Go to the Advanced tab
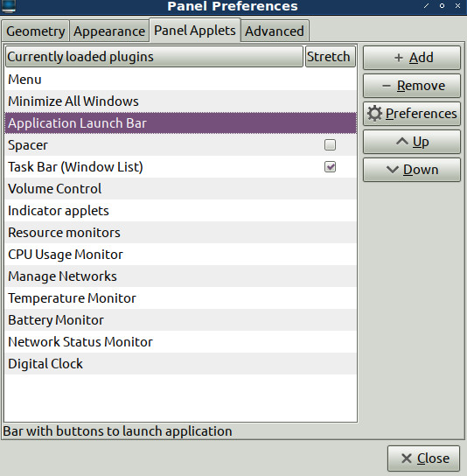Image resolution: width=467 pixels, height=476 pixels. (x=275, y=31)
